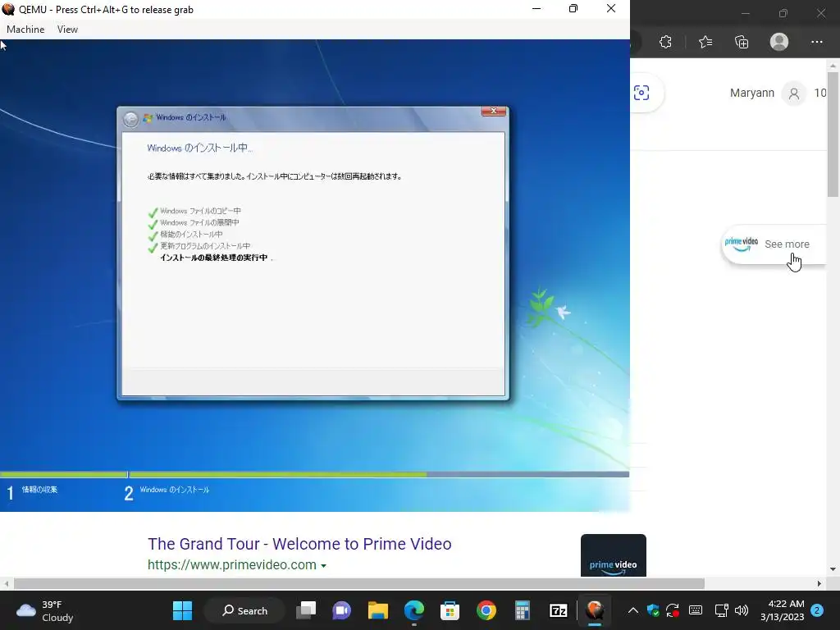Open Calculator from taskbar
The height and width of the screenshot is (630, 840).
pos(522,610)
